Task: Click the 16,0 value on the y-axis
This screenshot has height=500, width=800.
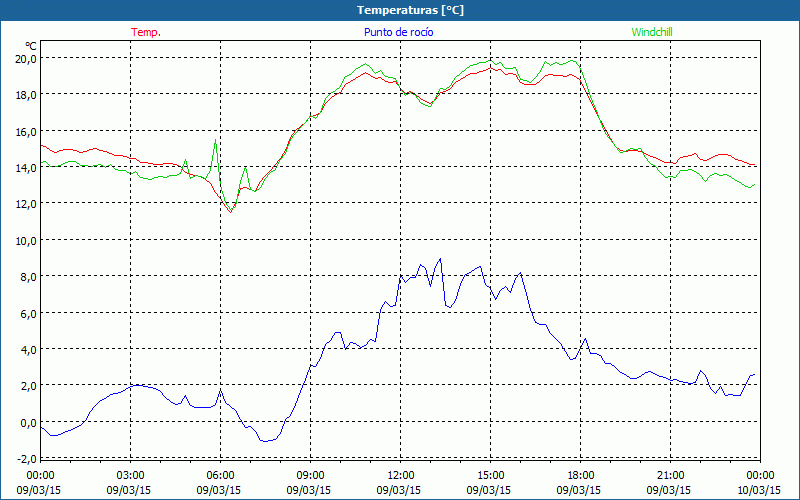Action: 27,131
